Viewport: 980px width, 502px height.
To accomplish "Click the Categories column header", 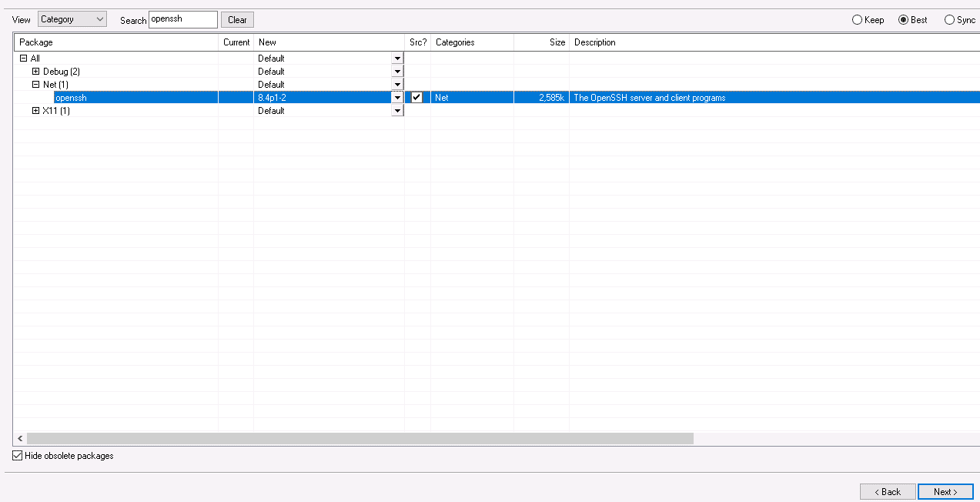I will point(473,42).
